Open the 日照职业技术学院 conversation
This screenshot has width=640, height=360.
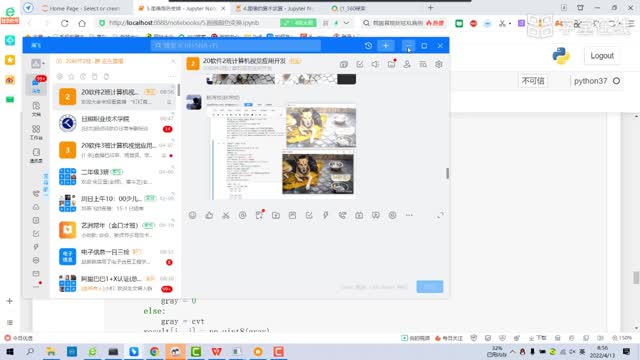[116, 123]
